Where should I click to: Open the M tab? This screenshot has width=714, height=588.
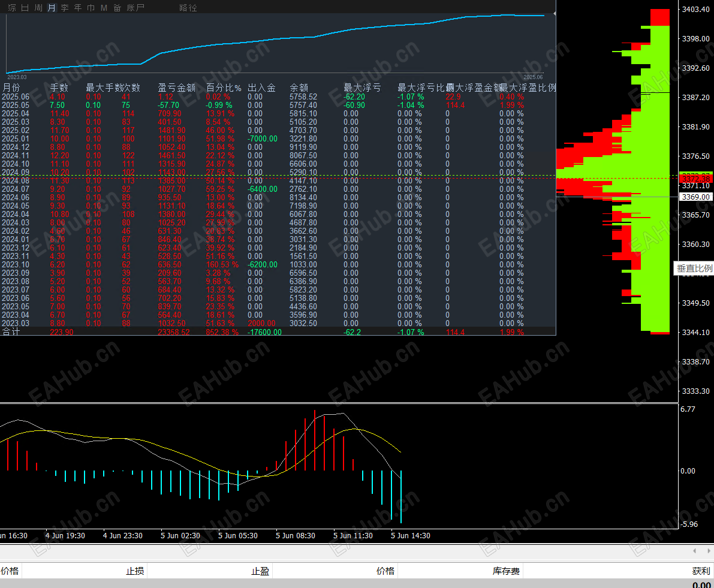click(x=104, y=8)
